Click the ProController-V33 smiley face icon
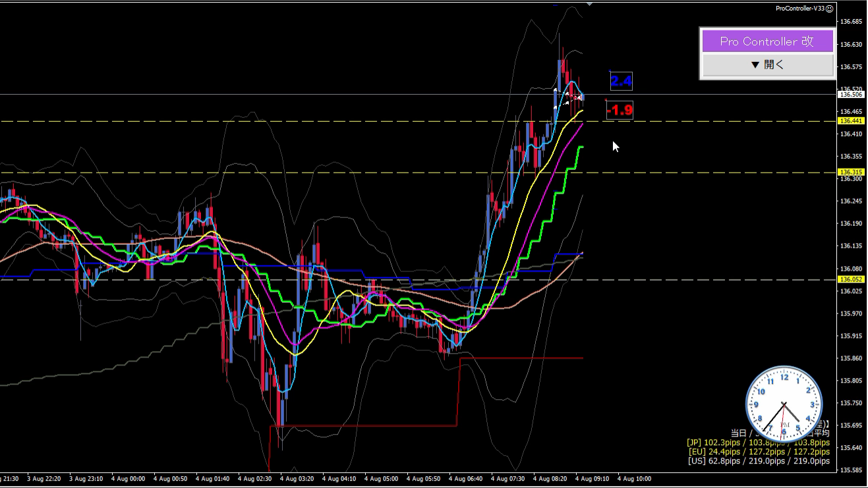 click(830, 9)
